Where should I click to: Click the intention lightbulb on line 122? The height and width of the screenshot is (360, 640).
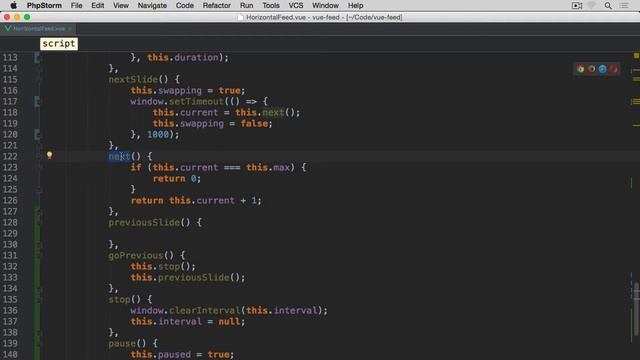[x=49, y=155]
